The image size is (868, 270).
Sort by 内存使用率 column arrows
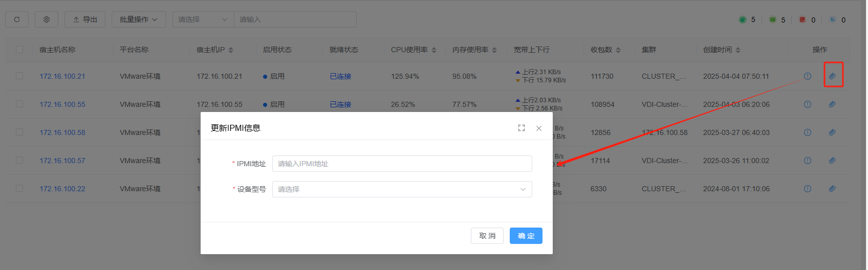click(x=494, y=50)
